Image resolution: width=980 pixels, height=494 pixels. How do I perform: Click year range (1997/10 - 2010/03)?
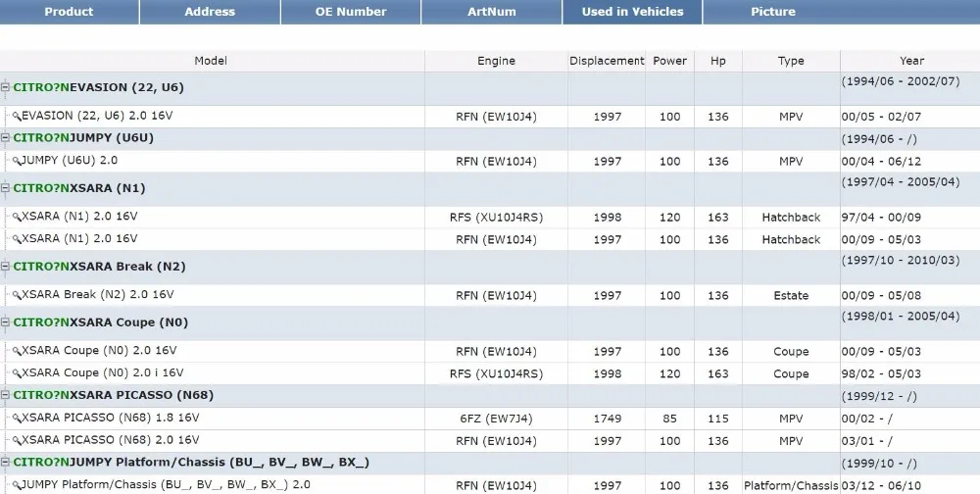pyautogui.click(x=900, y=260)
